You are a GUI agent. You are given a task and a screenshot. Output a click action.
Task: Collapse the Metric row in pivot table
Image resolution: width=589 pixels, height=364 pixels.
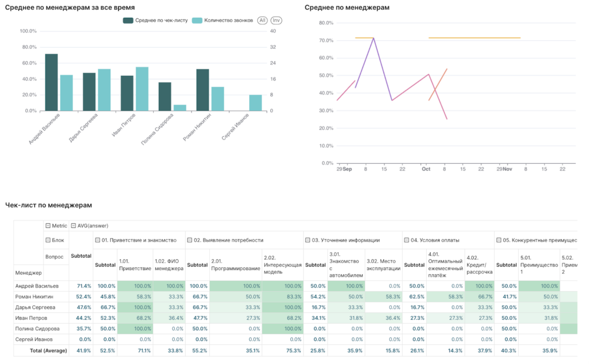click(x=48, y=225)
